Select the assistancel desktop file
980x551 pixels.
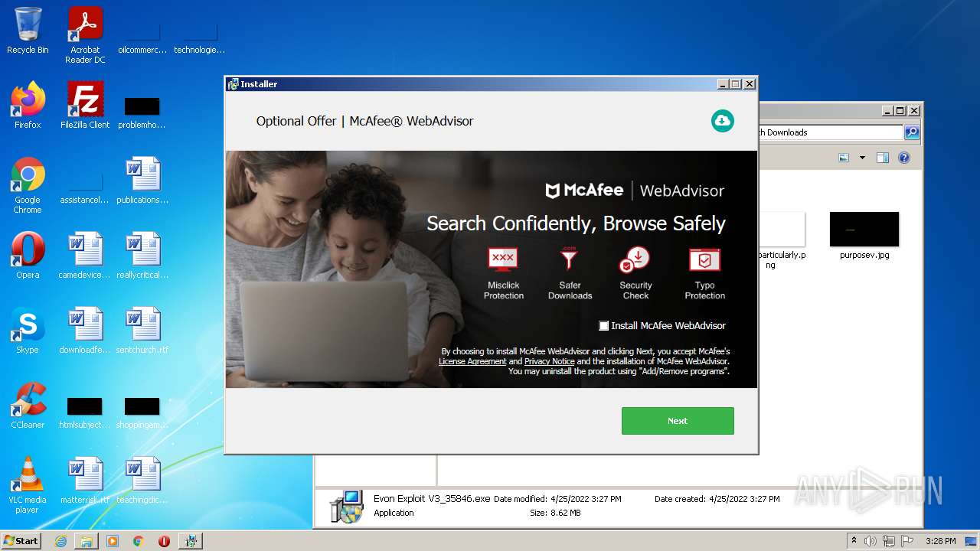pos(85,188)
